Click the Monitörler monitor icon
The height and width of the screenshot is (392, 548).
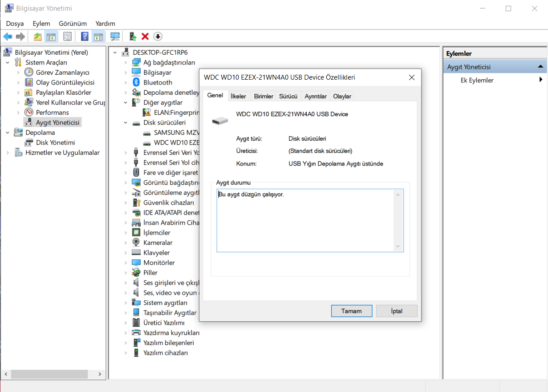point(136,263)
